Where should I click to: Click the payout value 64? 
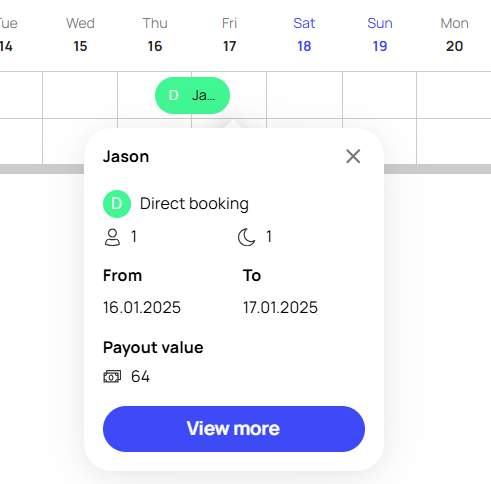pyautogui.click(x=140, y=377)
